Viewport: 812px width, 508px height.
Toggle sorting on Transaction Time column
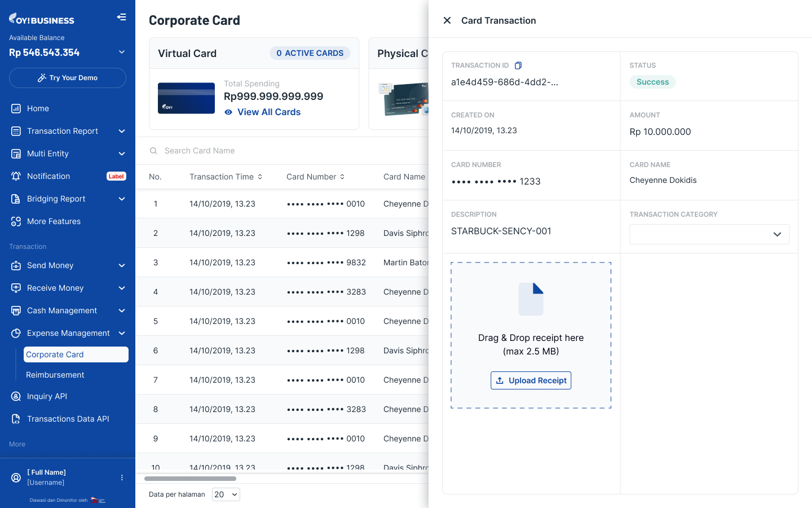pos(259,176)
